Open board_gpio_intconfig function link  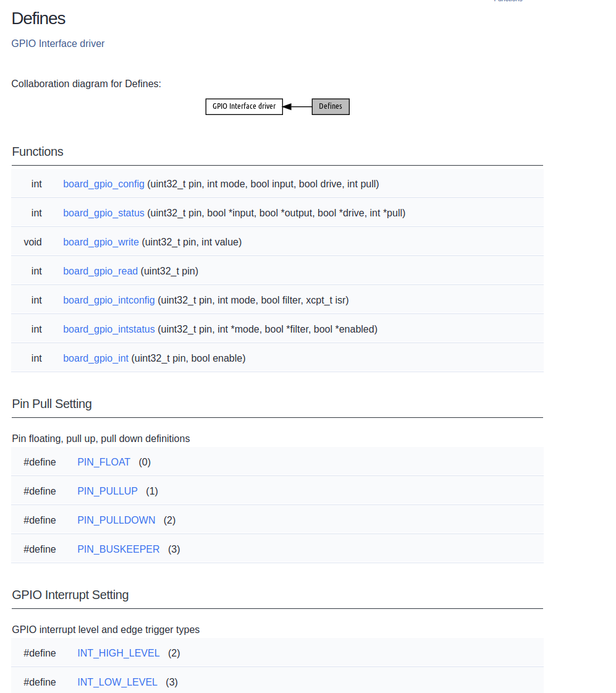(109, 300)
